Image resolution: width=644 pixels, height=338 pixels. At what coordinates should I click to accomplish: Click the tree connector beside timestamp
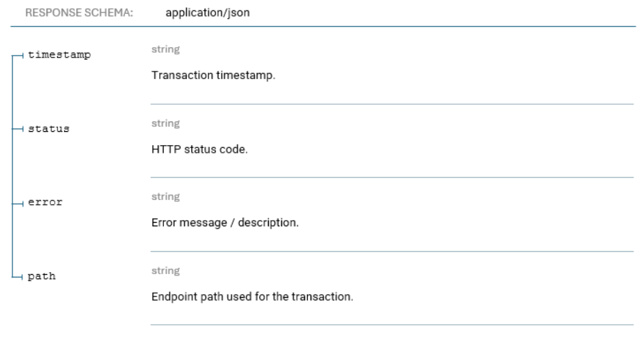pyautogui.click(x=19, y=56)
